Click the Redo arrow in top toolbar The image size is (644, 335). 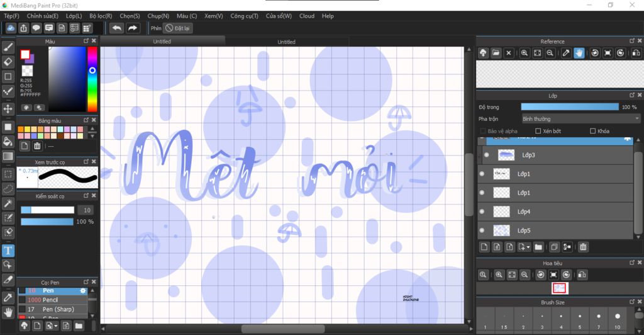tap(132, 28)
